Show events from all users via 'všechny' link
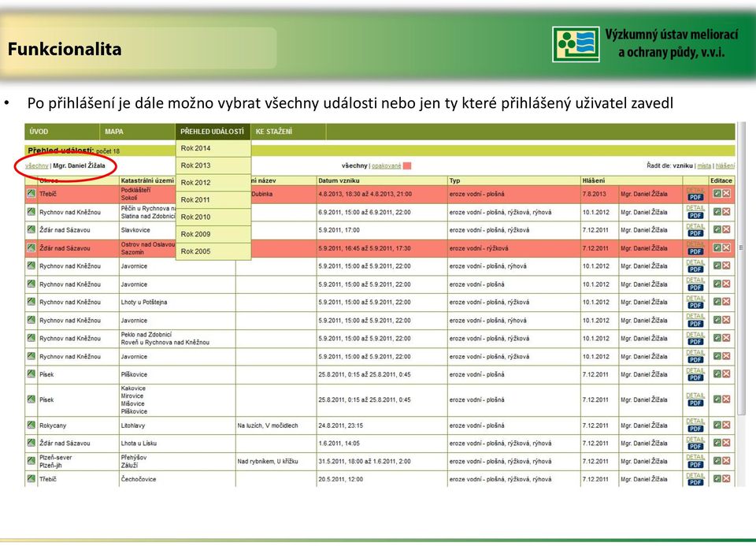The width and height of the screenshot is (756, 546). 37,165
